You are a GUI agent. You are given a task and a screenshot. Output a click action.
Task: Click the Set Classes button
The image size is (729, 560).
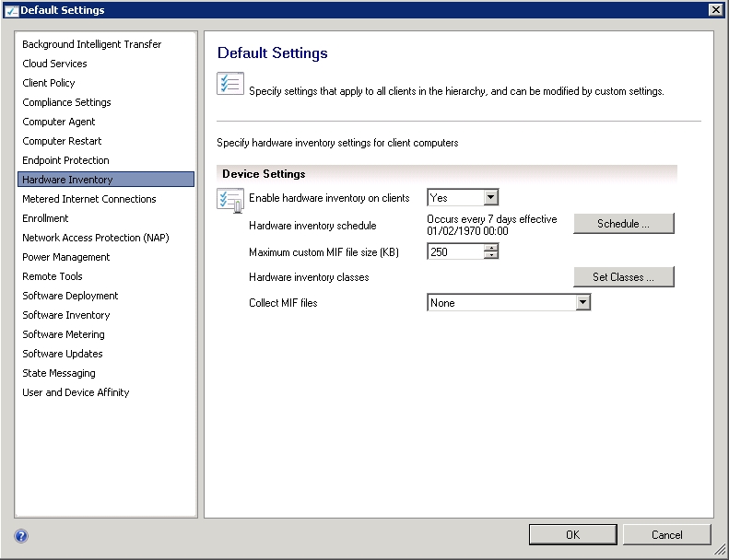coord(623,277)
